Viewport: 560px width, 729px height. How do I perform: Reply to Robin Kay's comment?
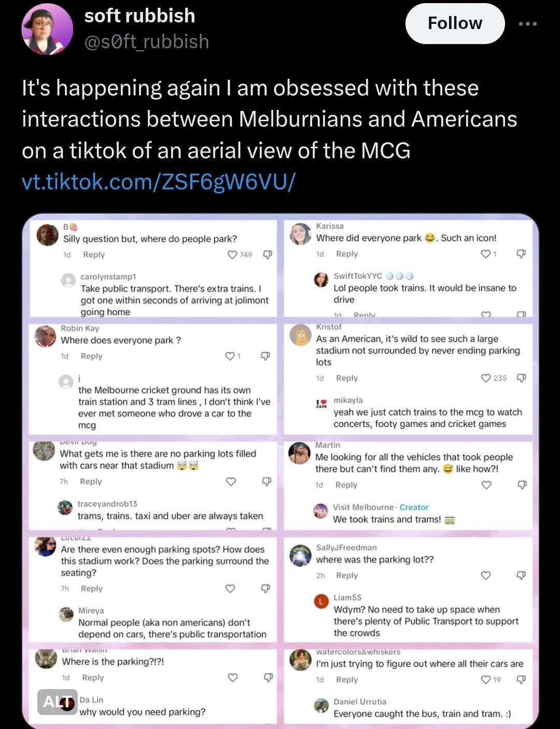(x=92, y=356)
